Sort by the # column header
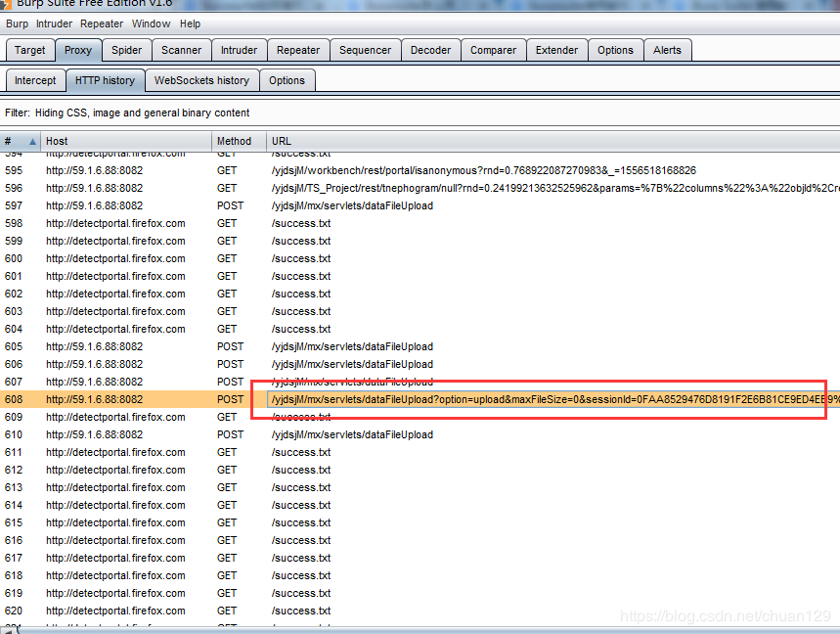840x634 pixels. pyautogui.click(x=20, y=141)
